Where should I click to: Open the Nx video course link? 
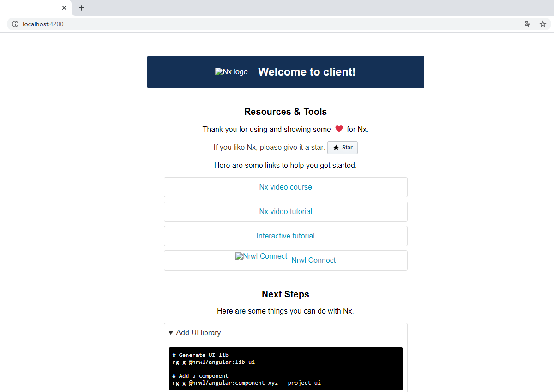pyautogui.click(x=285, y=187)
